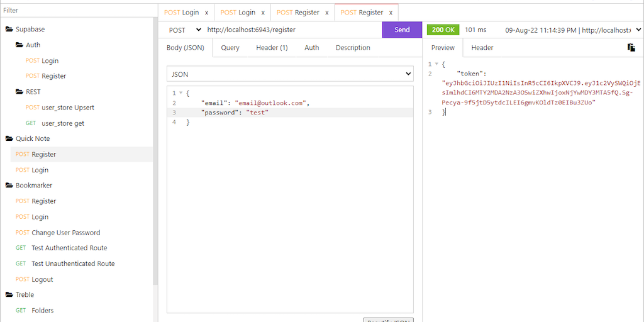Close the active POST Register tab
Screen dimensions: 644x322
391,13
